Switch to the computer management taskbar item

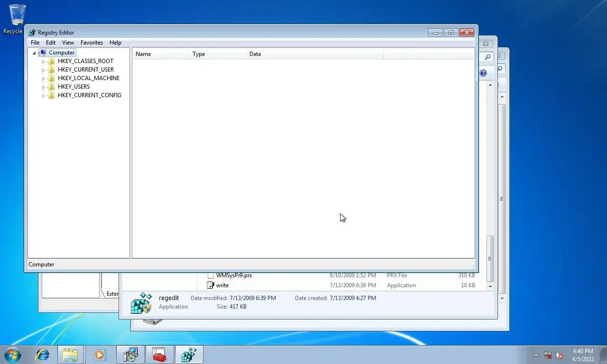[130, 355]
